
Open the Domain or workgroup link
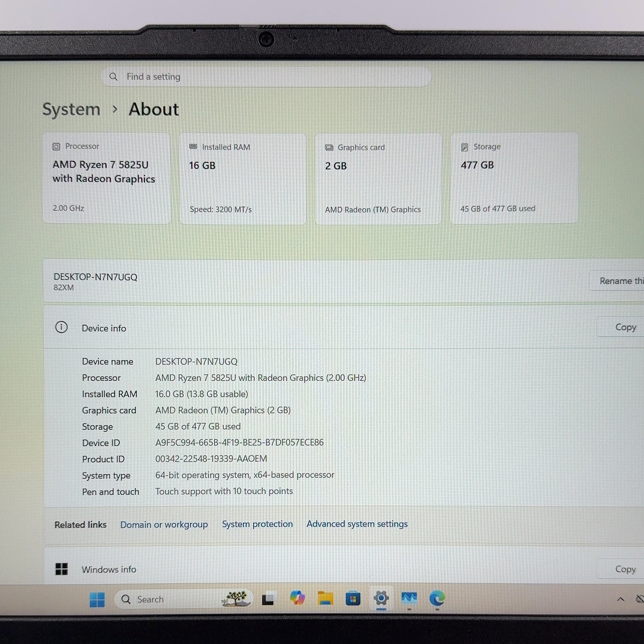tap(164, 525)
